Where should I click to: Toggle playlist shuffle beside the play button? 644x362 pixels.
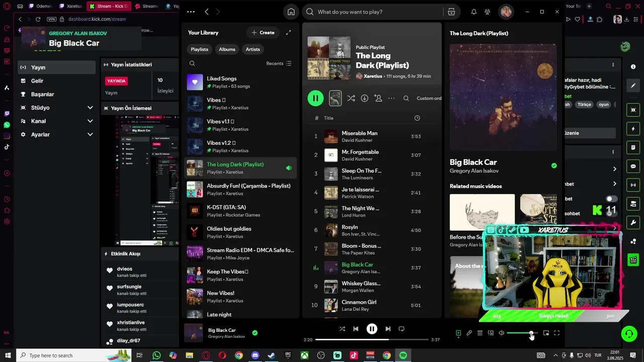(x=351, y=98)
